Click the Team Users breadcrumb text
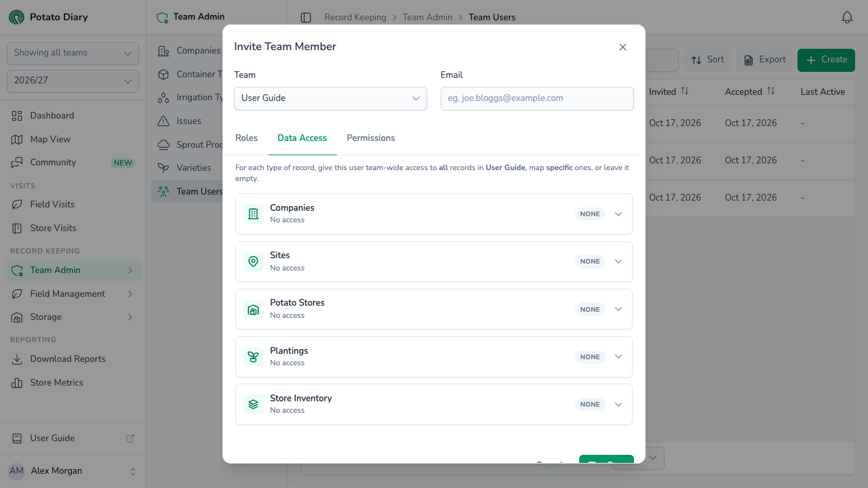 pyautogui.click(x=492, y=18)
